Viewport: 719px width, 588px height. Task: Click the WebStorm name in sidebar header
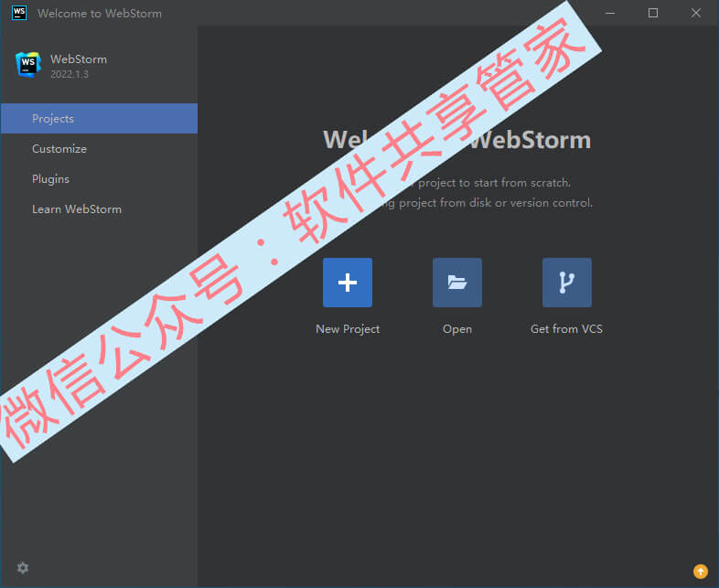[x=79, y=59]
